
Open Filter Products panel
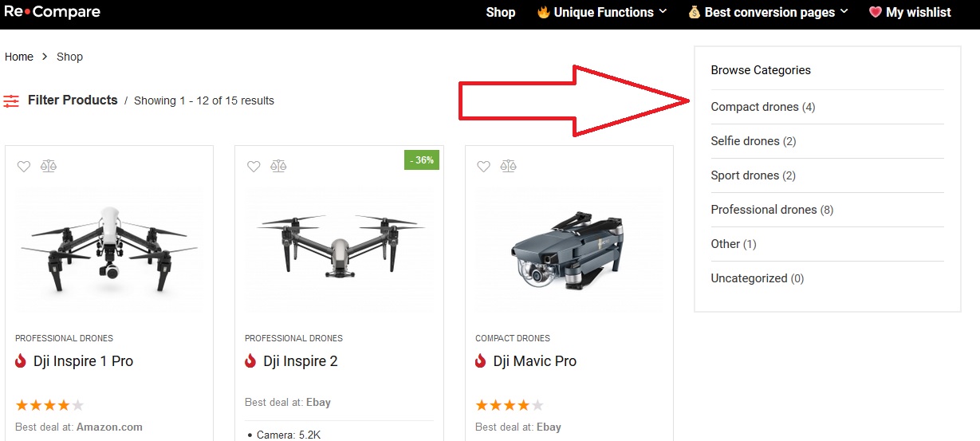point(73,100)
